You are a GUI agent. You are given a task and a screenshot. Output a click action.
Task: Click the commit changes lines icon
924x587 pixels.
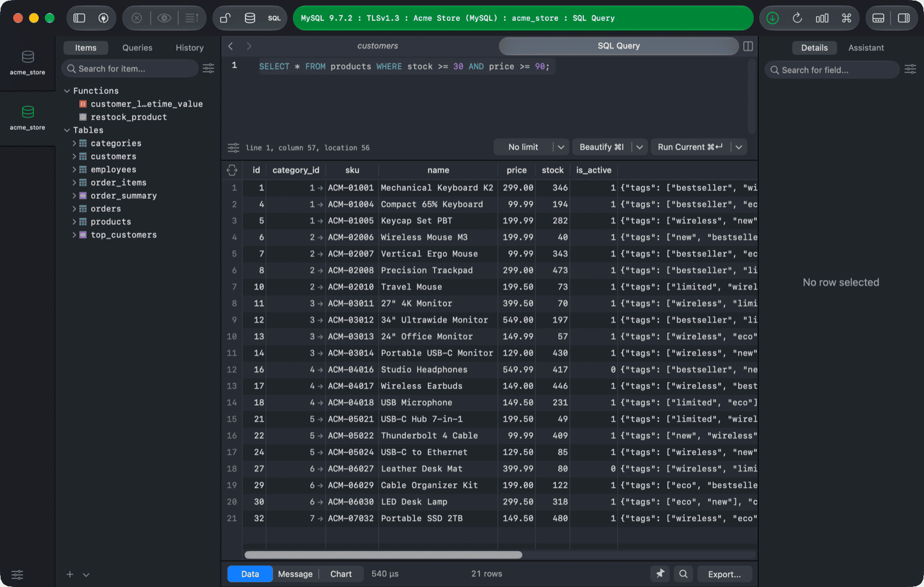(192, 18)
